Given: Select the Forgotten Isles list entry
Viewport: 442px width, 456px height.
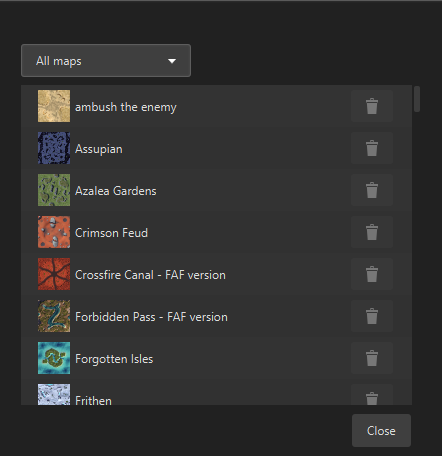Looking at the screenshot, I should point(216,358).
